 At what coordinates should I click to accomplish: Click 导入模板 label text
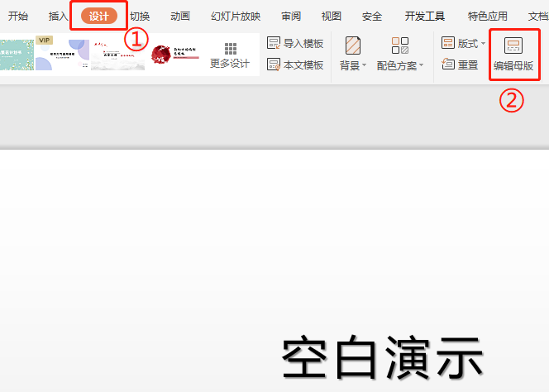pyautogui.click(x=303, y=44)
